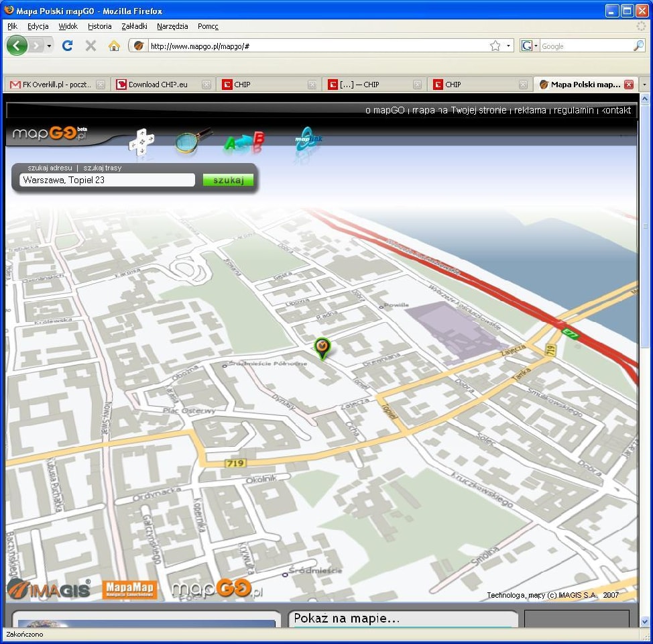653x644 pixels.
Task: Open the Narzędzia menu
Action: pyautogui.click(x=172, y=26)
